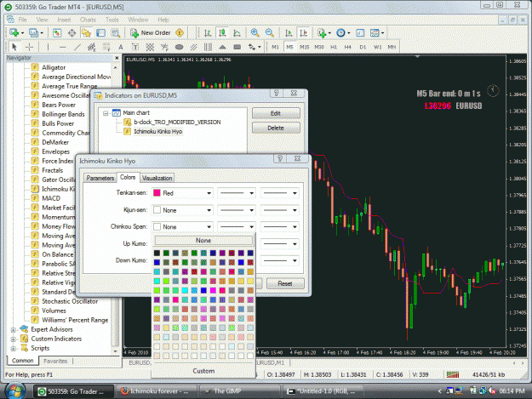The image size is (532, 399).
Task: Switch to the M1 timeframe
Action: point(275,47)
